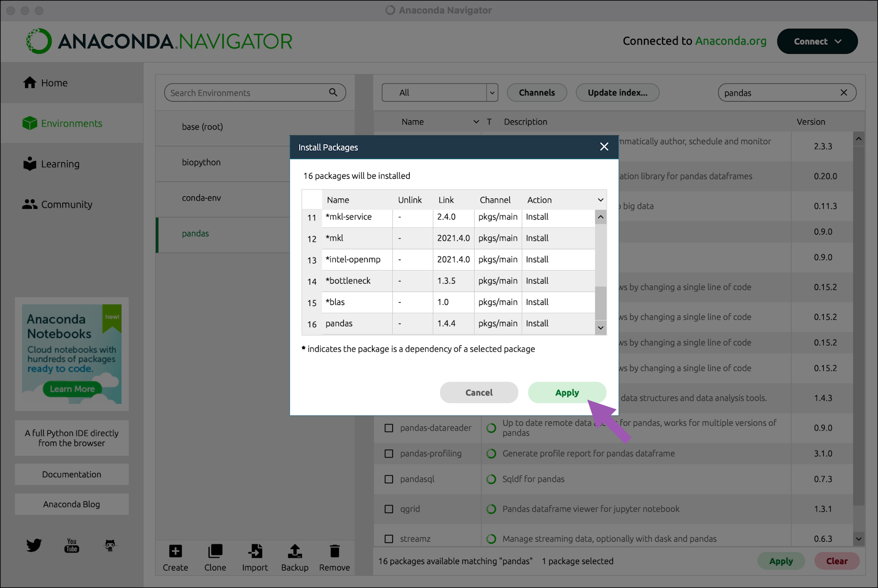Select the biopython environment

pyautogui.click(x=202, y=162)
